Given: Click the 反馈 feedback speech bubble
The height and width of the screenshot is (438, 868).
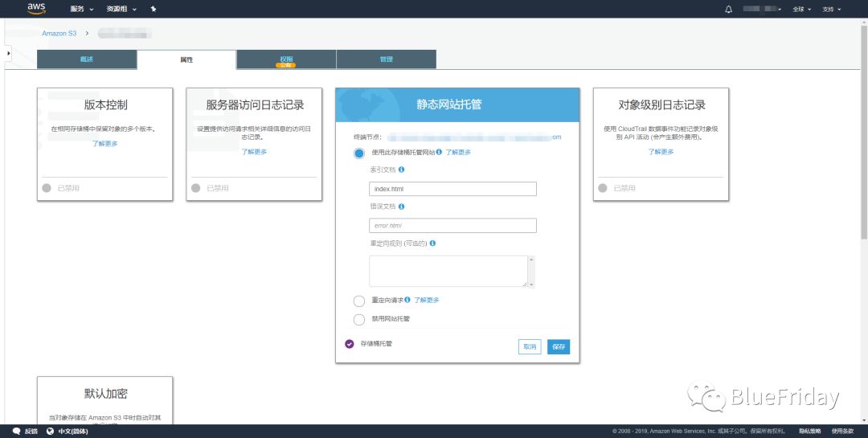Looking at the screenshot, I should pyautogui.click(x=17, y=431).
